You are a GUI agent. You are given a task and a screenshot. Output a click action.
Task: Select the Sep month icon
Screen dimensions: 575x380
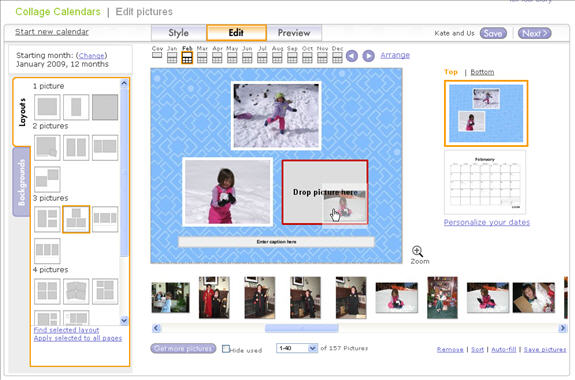coord(292,58)
